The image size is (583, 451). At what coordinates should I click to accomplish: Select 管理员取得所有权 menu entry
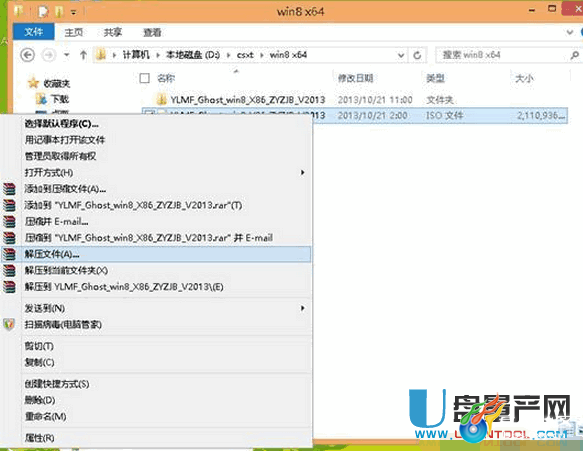click(60, 156)
